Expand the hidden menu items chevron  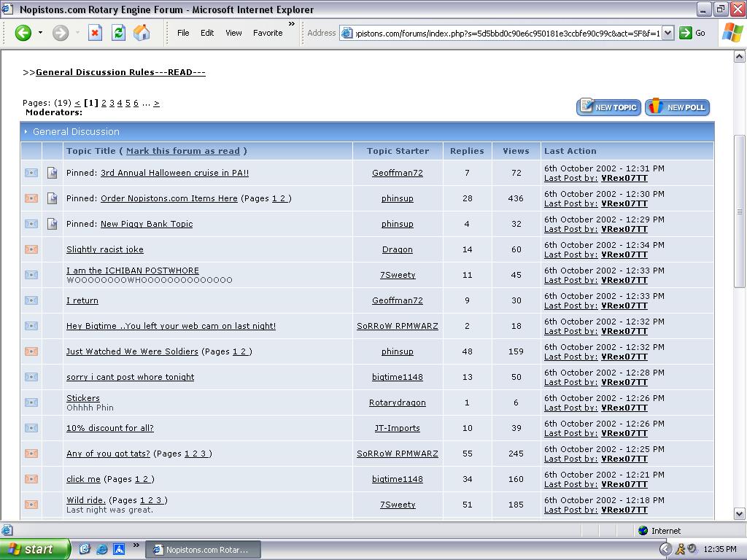tap(292, 24)
